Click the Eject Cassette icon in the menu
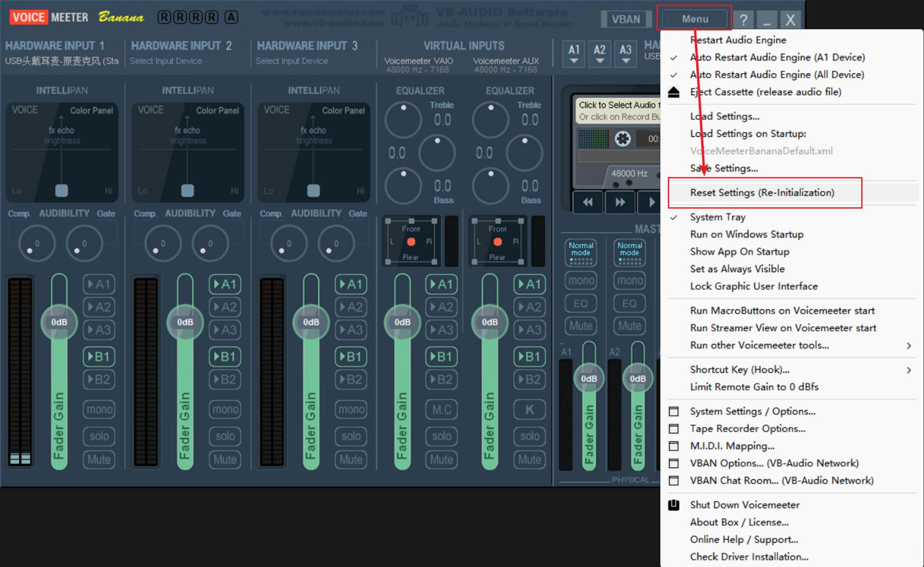 (673, 92)
